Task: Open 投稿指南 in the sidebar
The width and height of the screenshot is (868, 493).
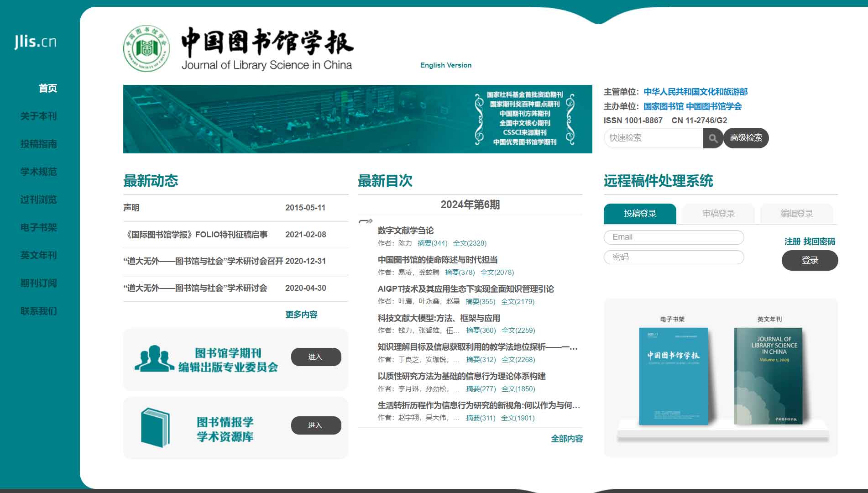Action: 39,144
